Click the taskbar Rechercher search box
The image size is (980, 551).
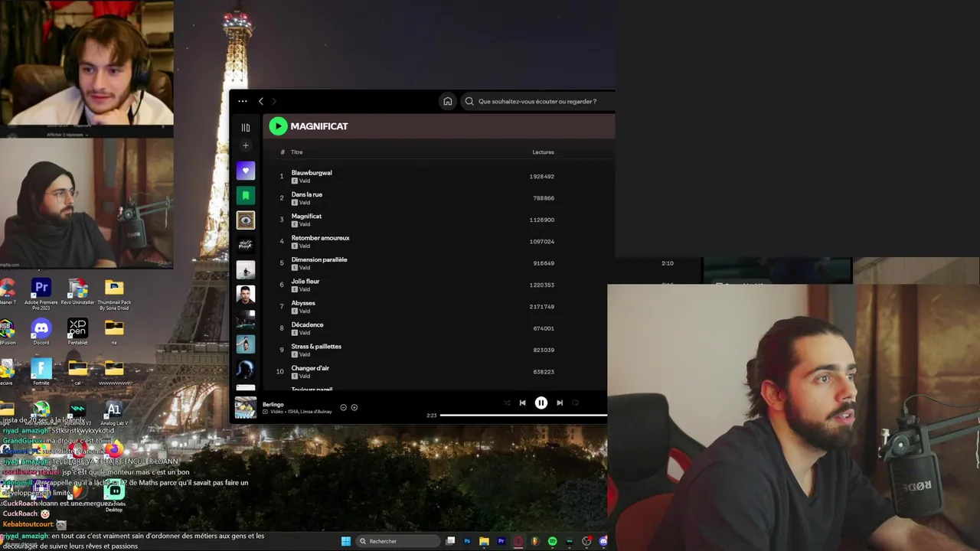(x=398, y=541)
